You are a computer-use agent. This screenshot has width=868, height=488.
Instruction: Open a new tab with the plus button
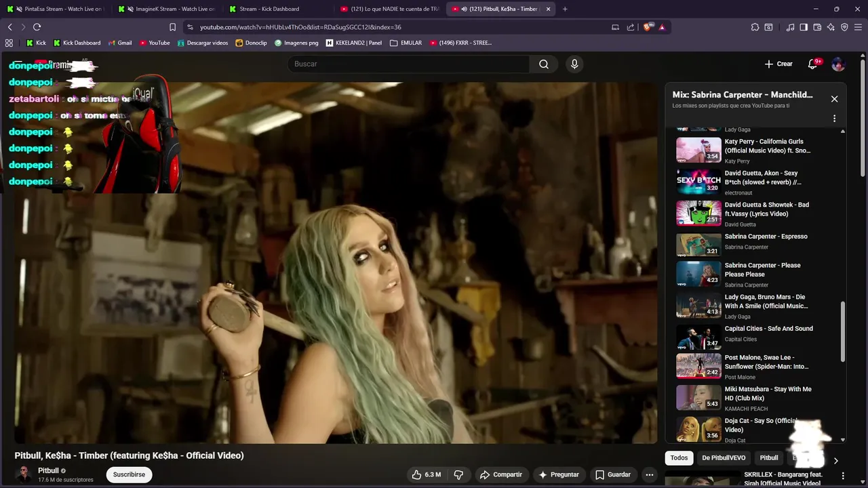(565, 9)
